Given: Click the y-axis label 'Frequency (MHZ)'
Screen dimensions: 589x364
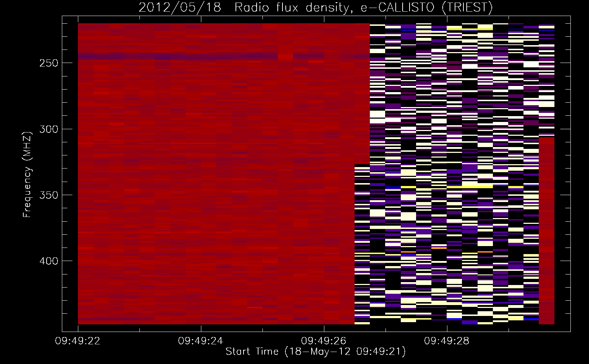Looking at the screenshot, I should coord(27,174).
